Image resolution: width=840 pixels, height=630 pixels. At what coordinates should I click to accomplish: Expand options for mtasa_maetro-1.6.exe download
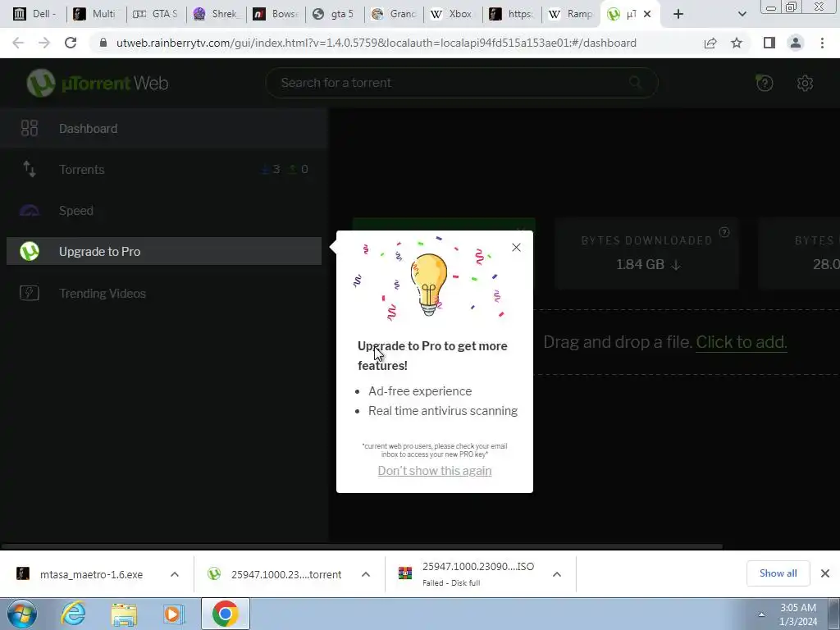(175, 574)
